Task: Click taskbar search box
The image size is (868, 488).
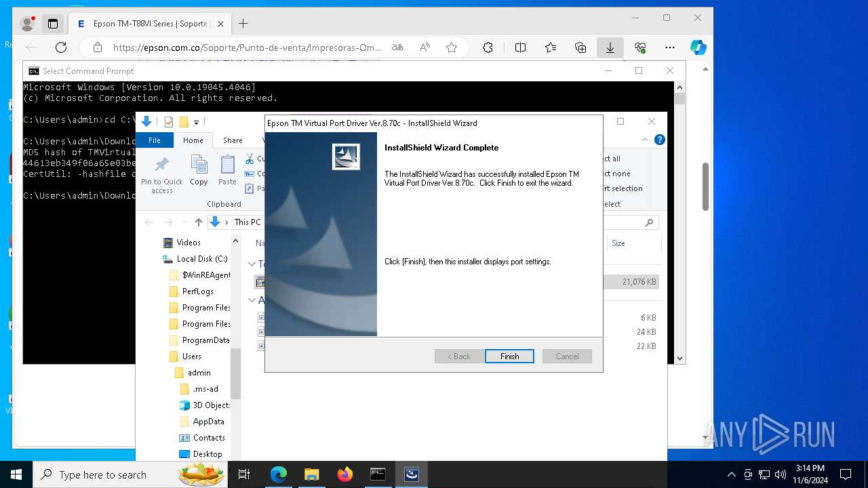Action: [130, 474]
